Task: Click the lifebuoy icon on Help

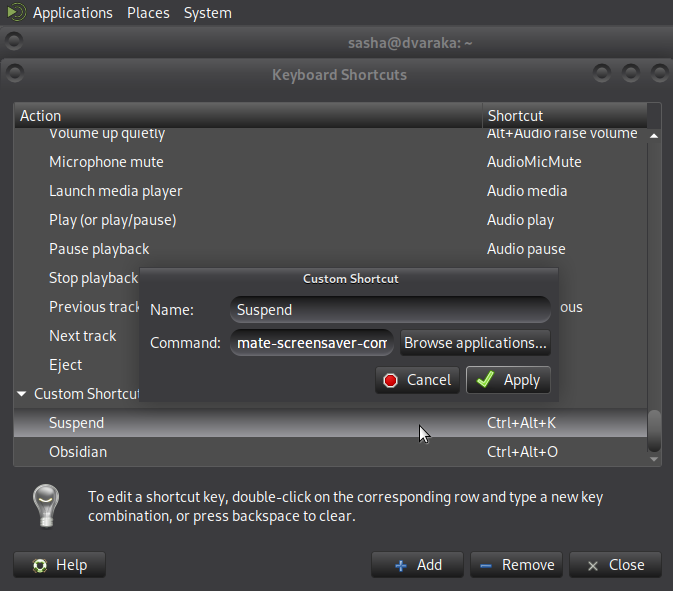Action: tap(40, 566)
